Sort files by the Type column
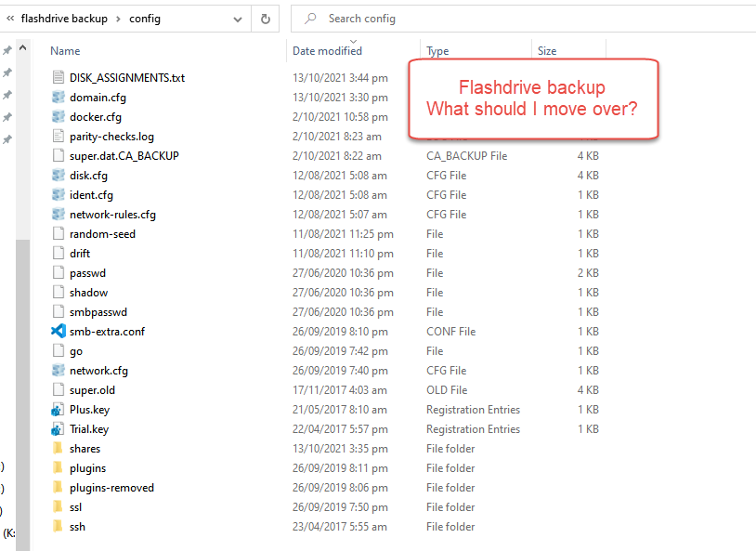The width and height of the screenshot is (756, 551). (x=437, y=51)
